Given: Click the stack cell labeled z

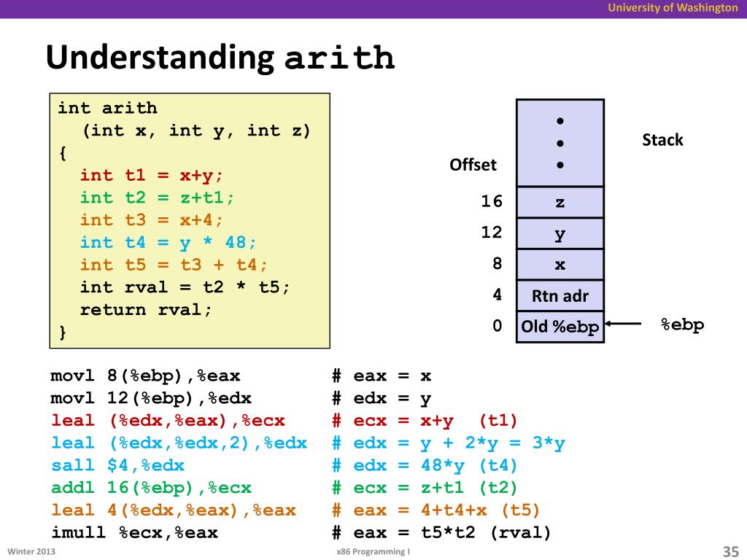Looking at the screenshot, I should (560, 203).
